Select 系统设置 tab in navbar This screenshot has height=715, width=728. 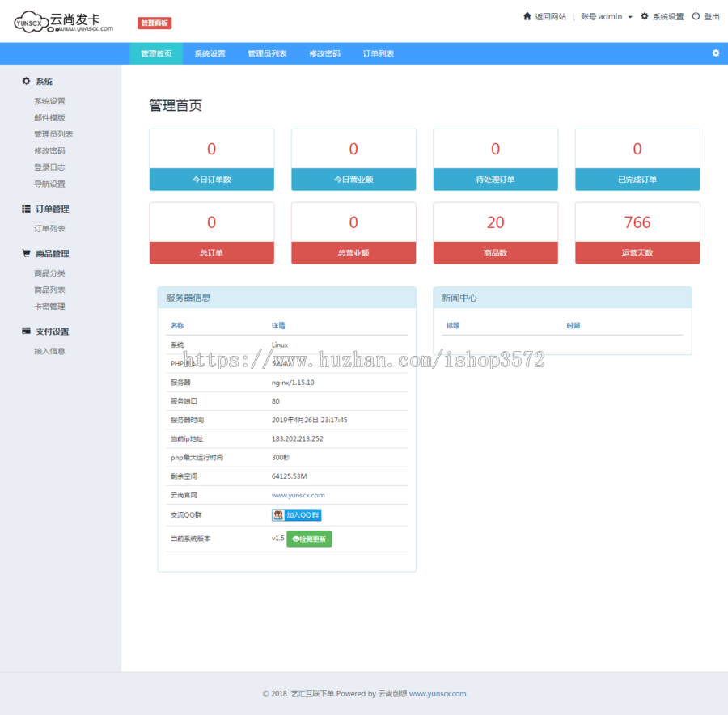tap(210, 53)
